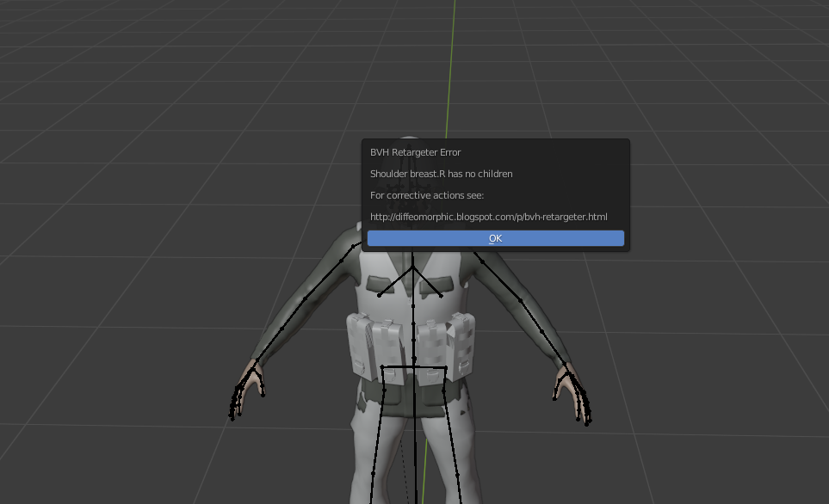The image size is (829, 504).
Task: Click the 'Shoulder breast.R has no children' message
Action: (441, 174)
